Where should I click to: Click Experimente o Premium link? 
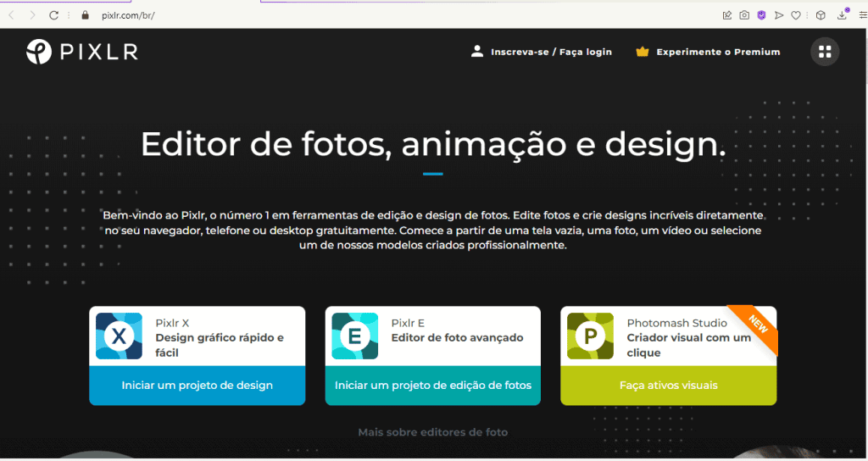click(708, 52)
